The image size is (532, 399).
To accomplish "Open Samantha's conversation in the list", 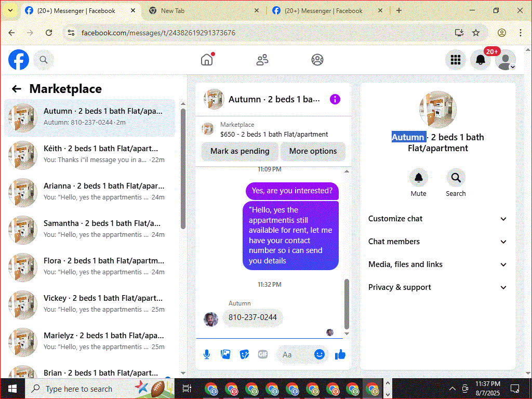I will coord(89,230).
